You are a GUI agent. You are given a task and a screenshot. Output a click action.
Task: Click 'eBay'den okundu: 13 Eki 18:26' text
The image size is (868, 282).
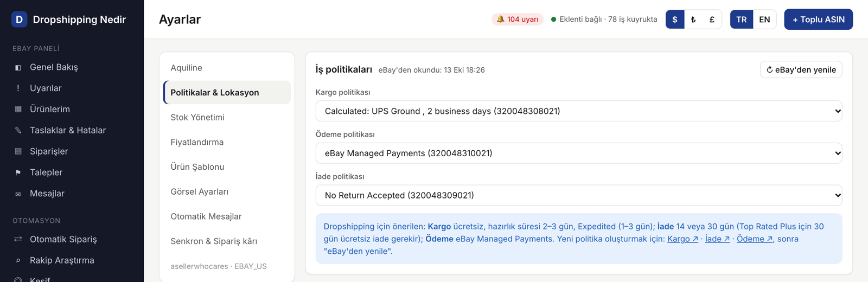pos(431,70)
